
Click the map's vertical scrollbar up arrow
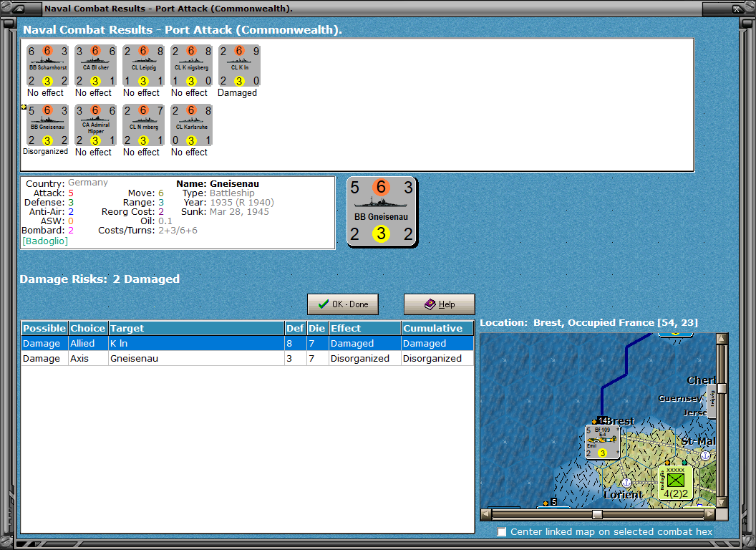pyautogui.click(x=722, y=339)
